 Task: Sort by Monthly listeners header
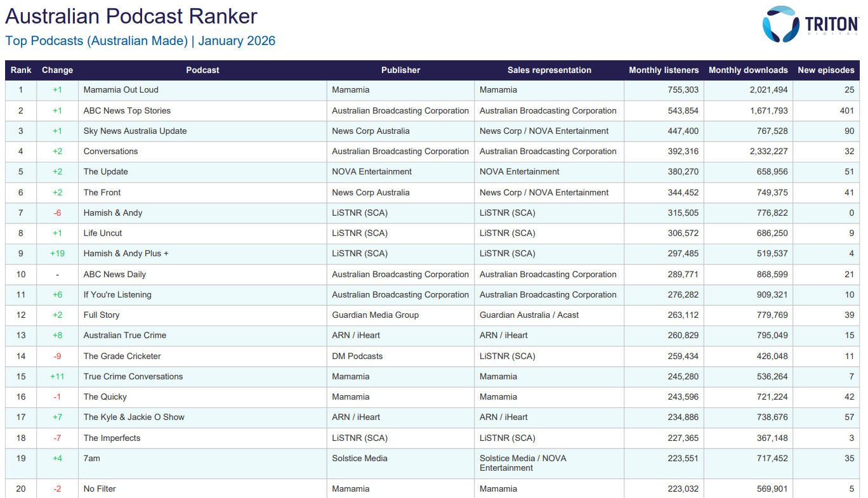pyautogui.click(x=663, y=70)
